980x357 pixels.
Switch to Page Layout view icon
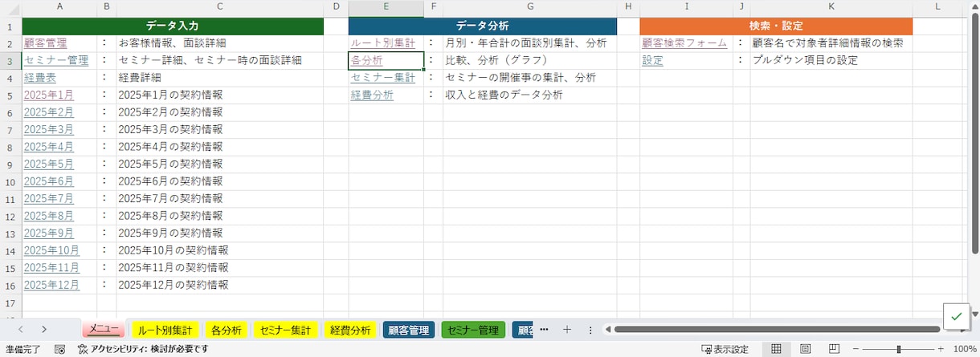(805, 349)
